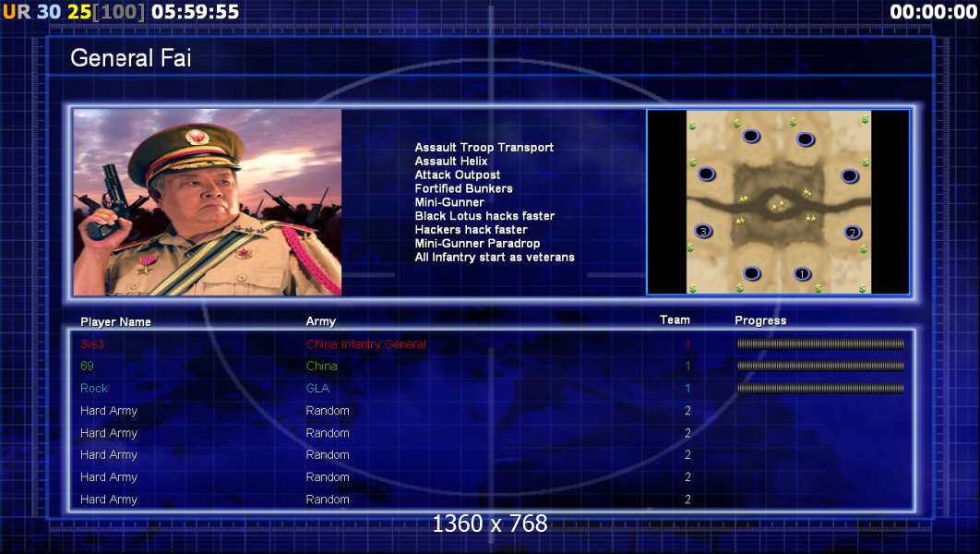This screenshot has height=554, width=980.
Task: Click the "00:00:00" game timer
Action: (x=933, y=12)
